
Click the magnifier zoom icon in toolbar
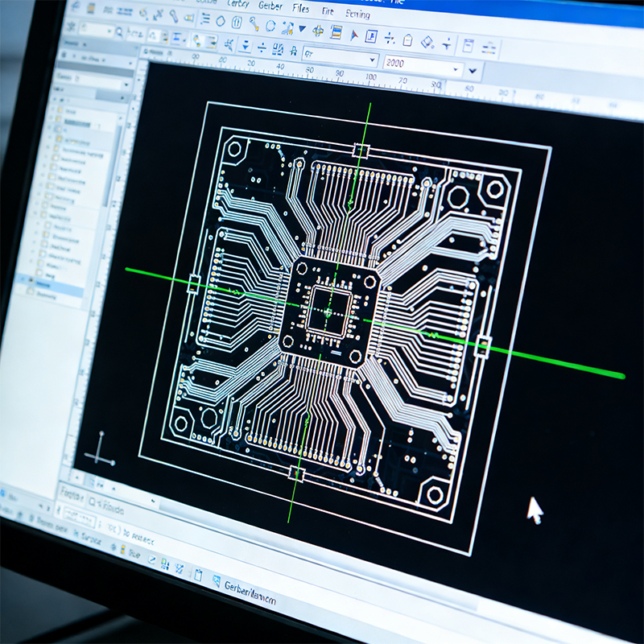119,32
